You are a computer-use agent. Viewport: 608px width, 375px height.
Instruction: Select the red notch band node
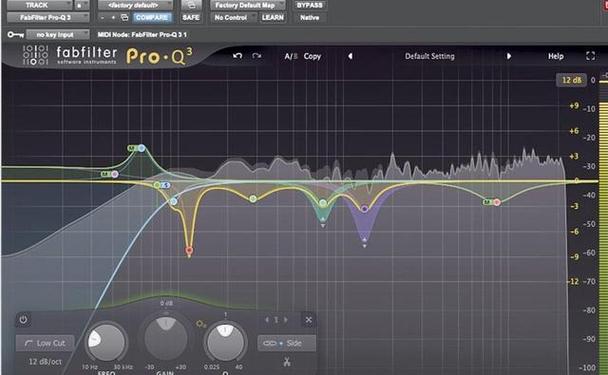(x=189, y=251)
